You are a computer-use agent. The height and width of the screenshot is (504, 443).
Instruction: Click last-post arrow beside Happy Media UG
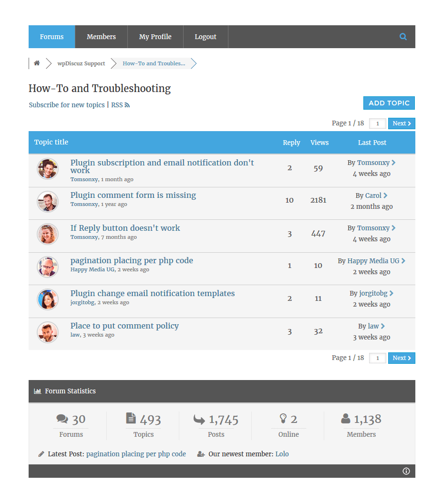tap(403, 261)
